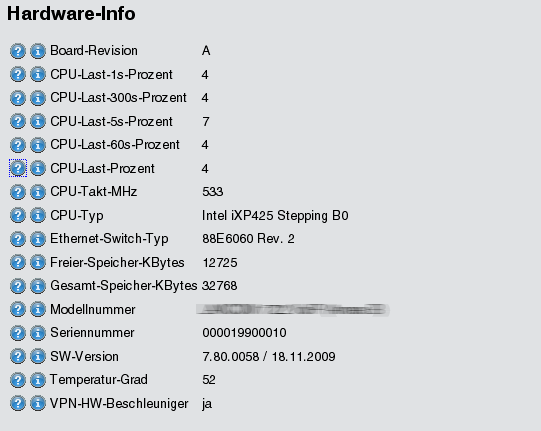This screenshot has height=431, width=541.
Task: Open help for CPU-Last-Prozent
Action: (18, 168)
